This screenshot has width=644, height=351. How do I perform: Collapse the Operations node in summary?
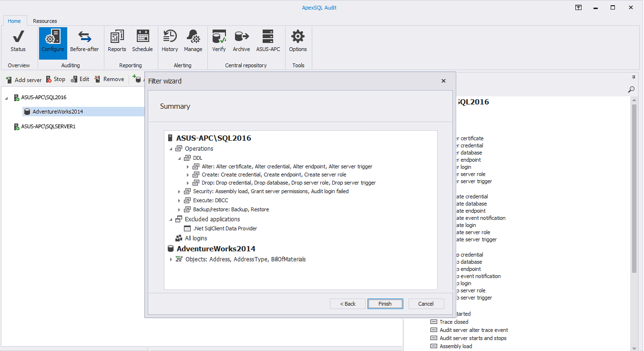[x=171, y=149]
